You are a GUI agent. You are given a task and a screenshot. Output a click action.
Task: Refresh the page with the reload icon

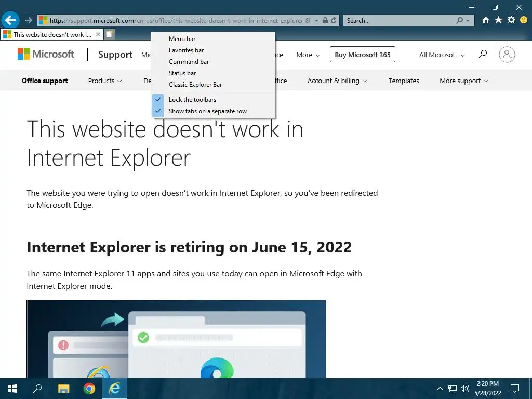(334, 20)
